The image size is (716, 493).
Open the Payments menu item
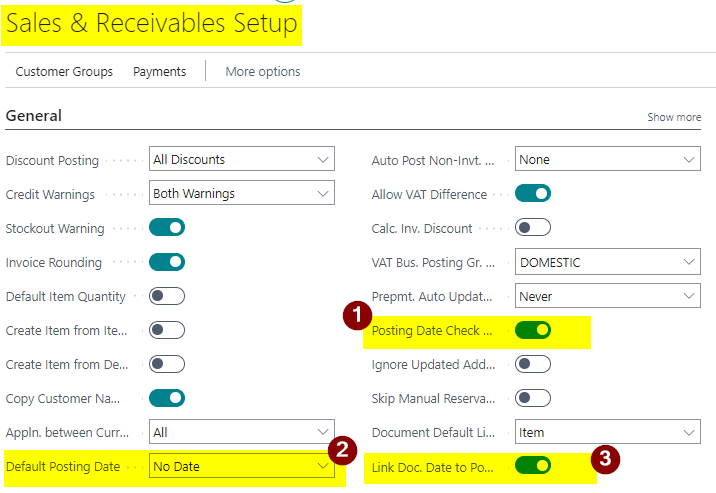tap(160, 72)
